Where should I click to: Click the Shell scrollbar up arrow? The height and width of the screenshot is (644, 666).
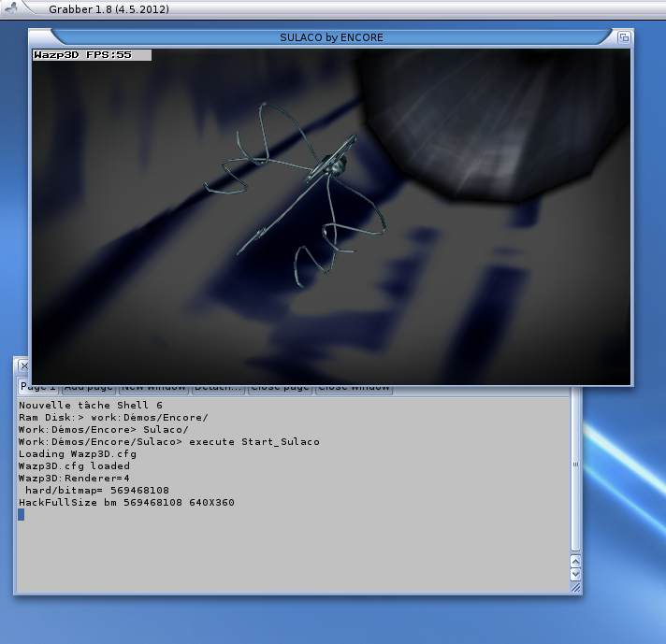click(575, 562)
